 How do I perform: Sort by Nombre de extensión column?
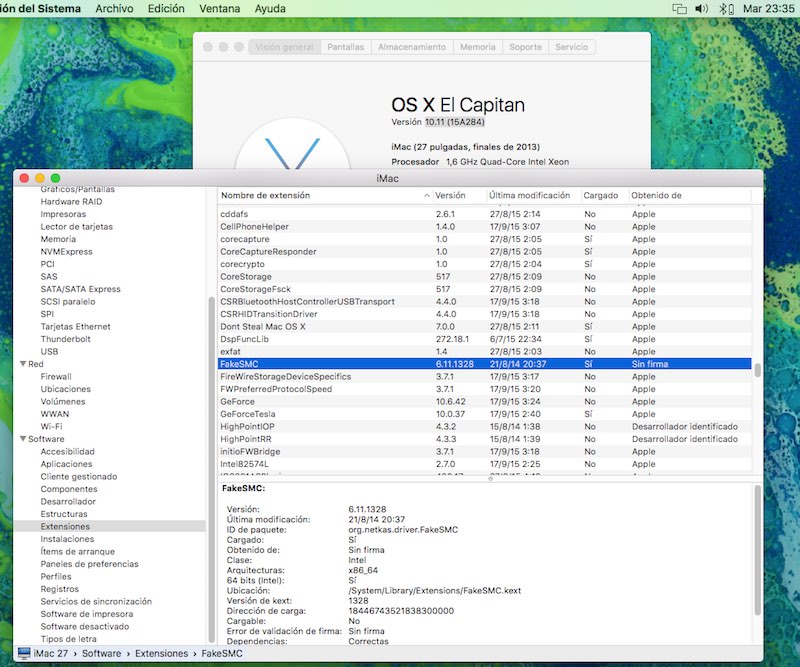pos(325,195)
